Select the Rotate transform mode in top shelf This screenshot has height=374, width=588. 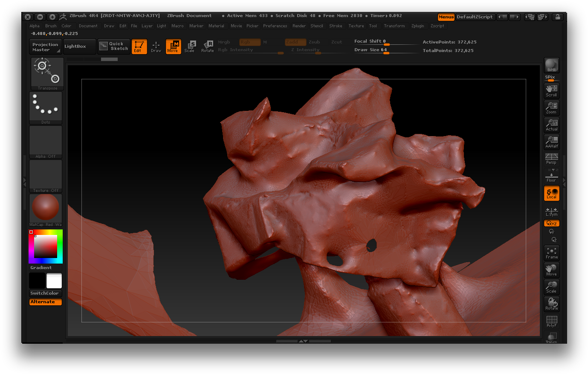[208, 46]
